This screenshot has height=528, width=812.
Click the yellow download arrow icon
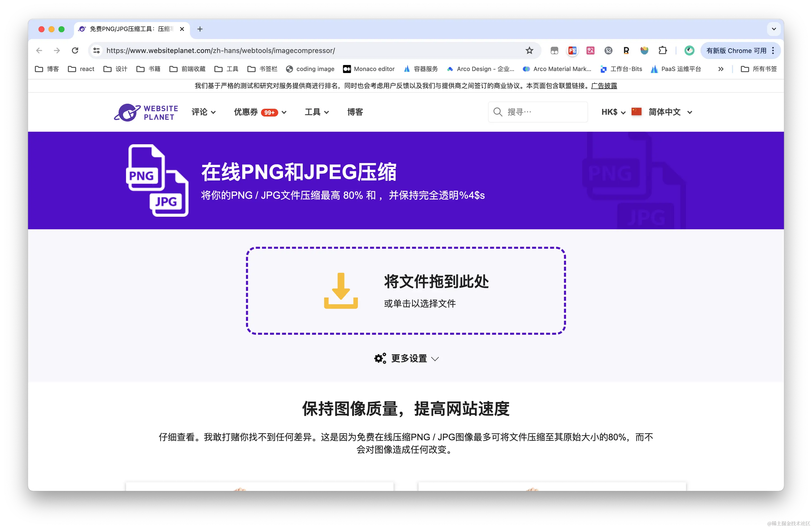pos(341,290)
